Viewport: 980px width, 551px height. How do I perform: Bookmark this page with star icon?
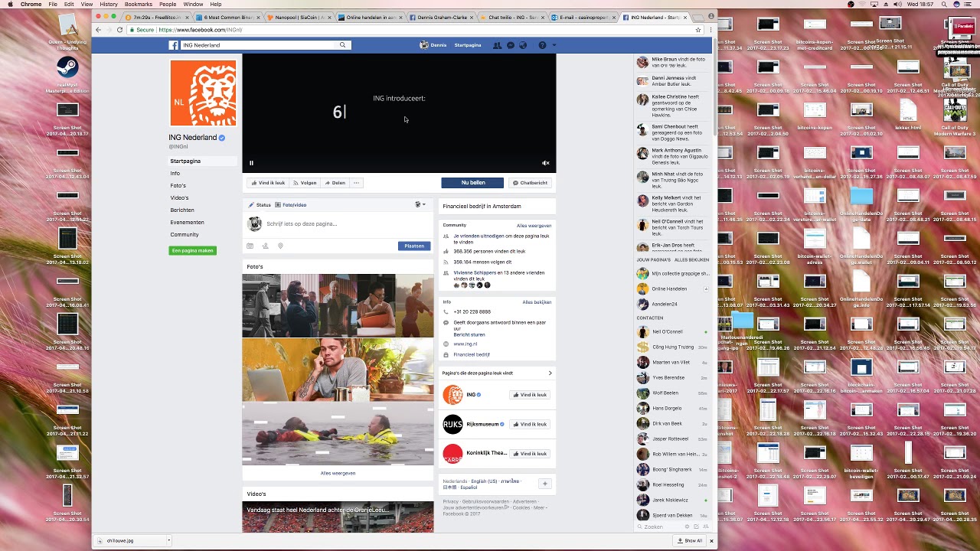click(698, 30)
